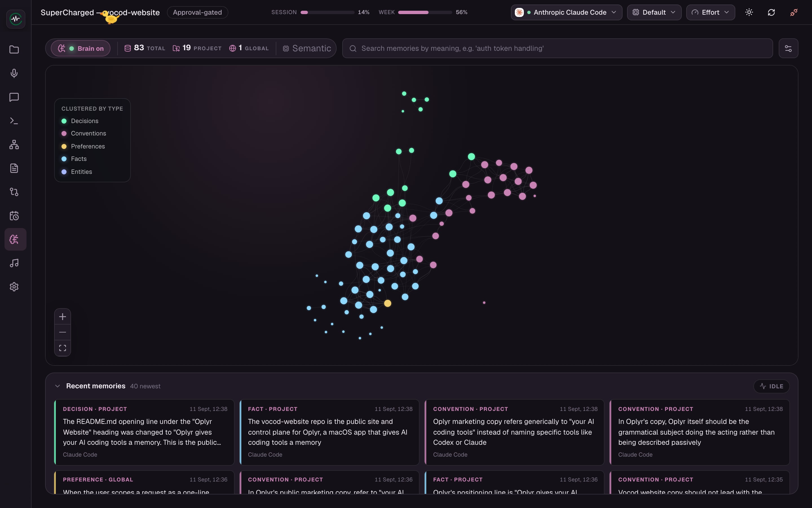Open the "your AI coding tools" convention card
Screen dimensions: 812x508
tap(514, 432)
